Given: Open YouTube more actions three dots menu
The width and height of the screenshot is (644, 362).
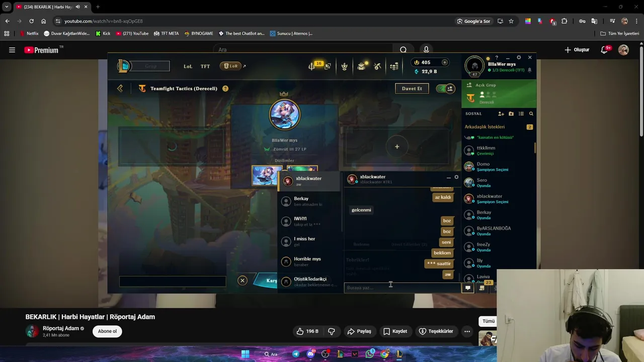Looking at the screenshot, I should coord(467,331).
